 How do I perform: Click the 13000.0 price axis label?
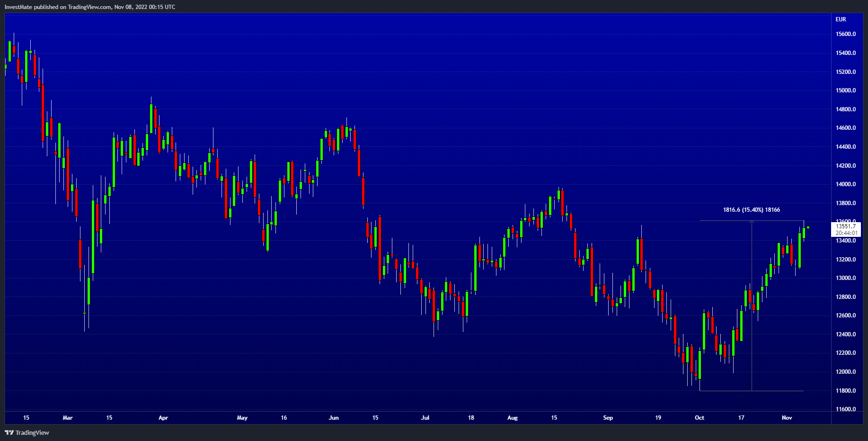point(846,278)
